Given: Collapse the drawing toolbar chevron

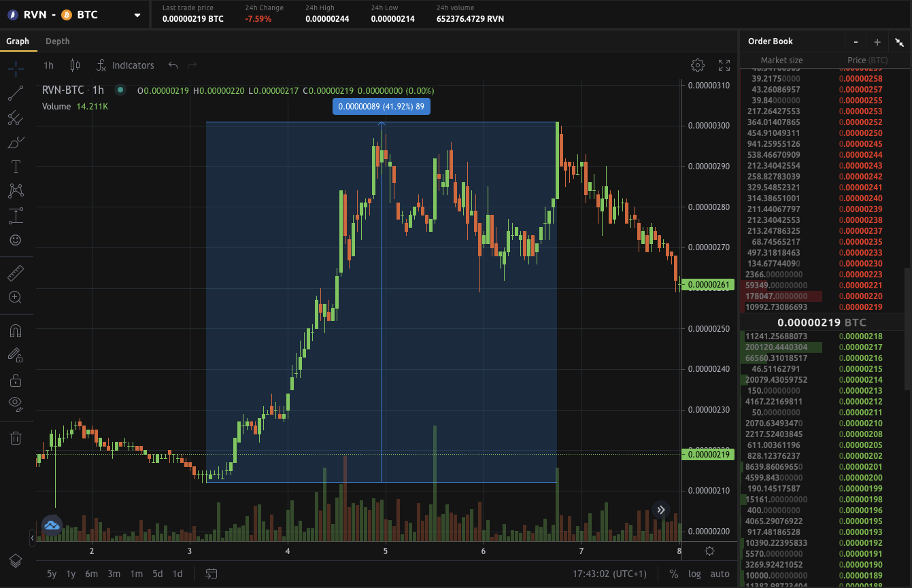Looking at the screenshot, I should (31, 538).
